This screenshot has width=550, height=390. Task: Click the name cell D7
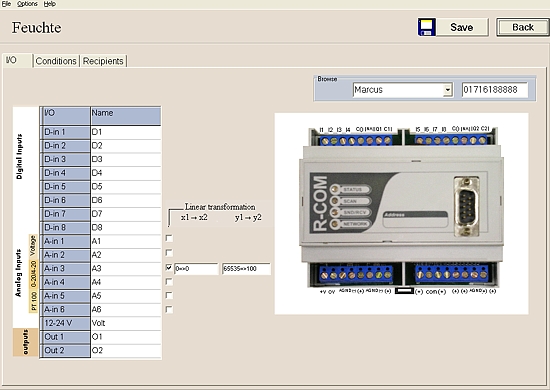(126, 214)
